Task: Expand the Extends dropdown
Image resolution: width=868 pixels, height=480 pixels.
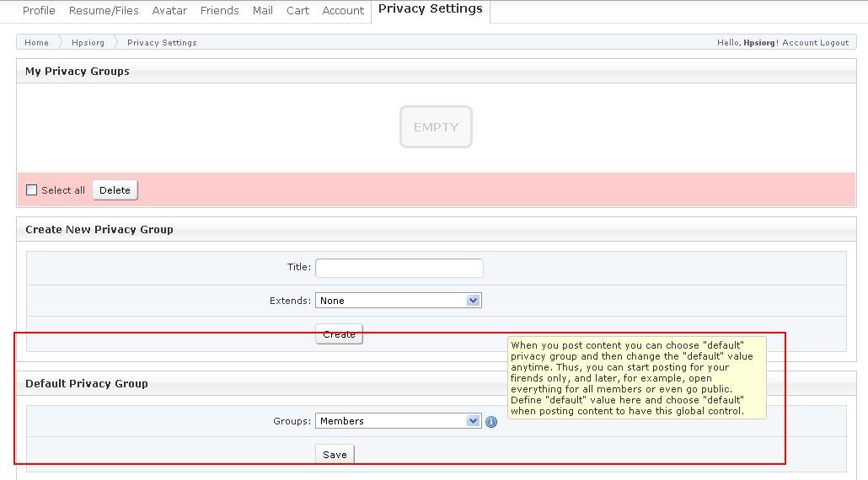Action: [398, 301]
